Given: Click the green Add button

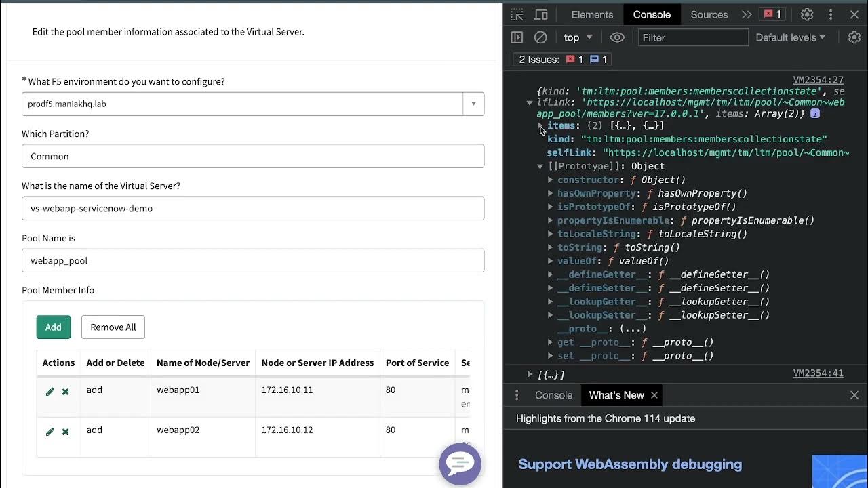Looking at the screenshot, I should [53, 327].
